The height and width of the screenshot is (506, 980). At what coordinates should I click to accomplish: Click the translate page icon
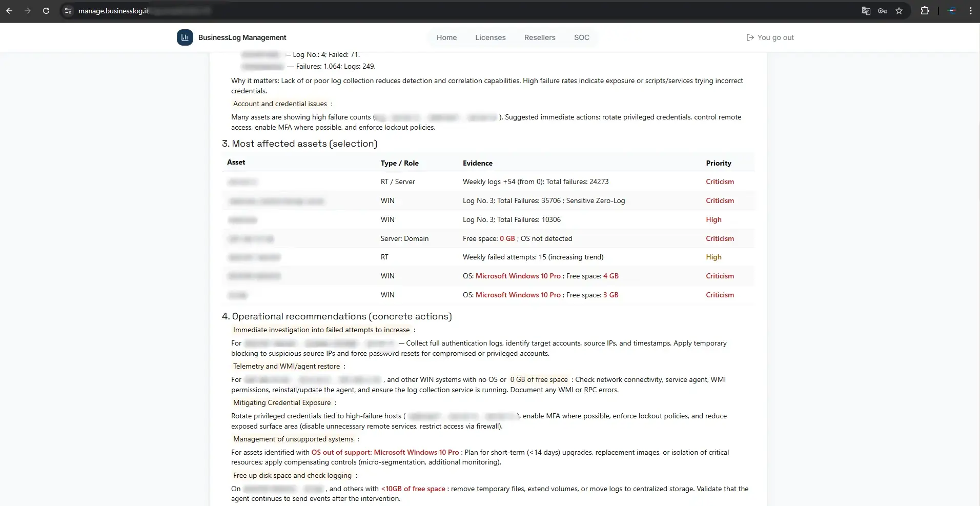click(866, 11)
